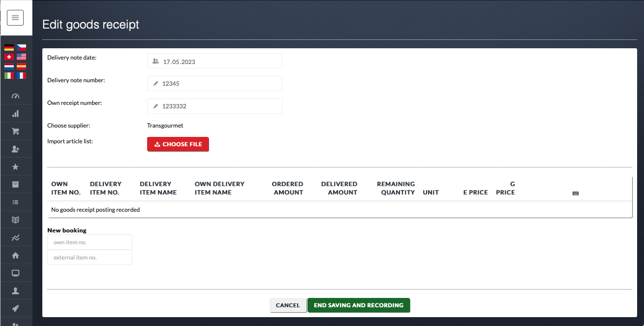
Task: Click END SAVING AND RECORDING button
Action: [359, 305]
